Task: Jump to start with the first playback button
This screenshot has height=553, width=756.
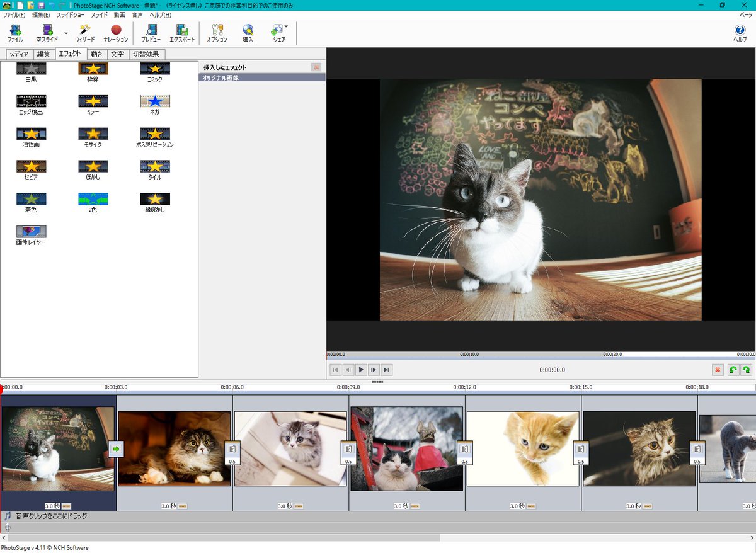Action: [336, 370]
